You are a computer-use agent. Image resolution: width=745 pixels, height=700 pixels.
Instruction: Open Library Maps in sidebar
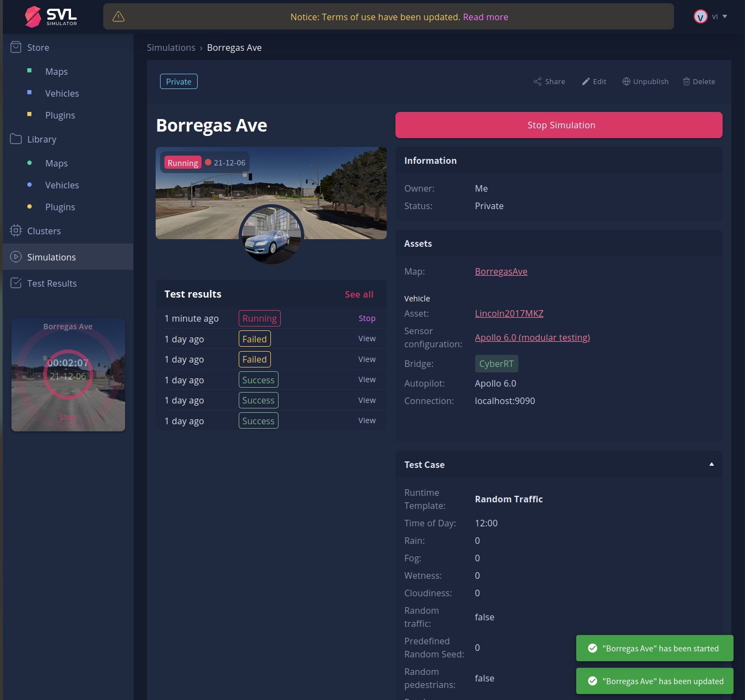[56, 163]
